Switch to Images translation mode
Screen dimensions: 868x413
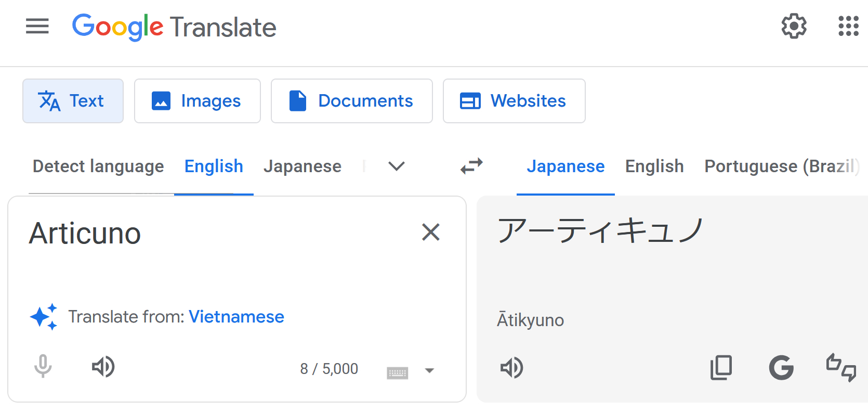[198, 101]
